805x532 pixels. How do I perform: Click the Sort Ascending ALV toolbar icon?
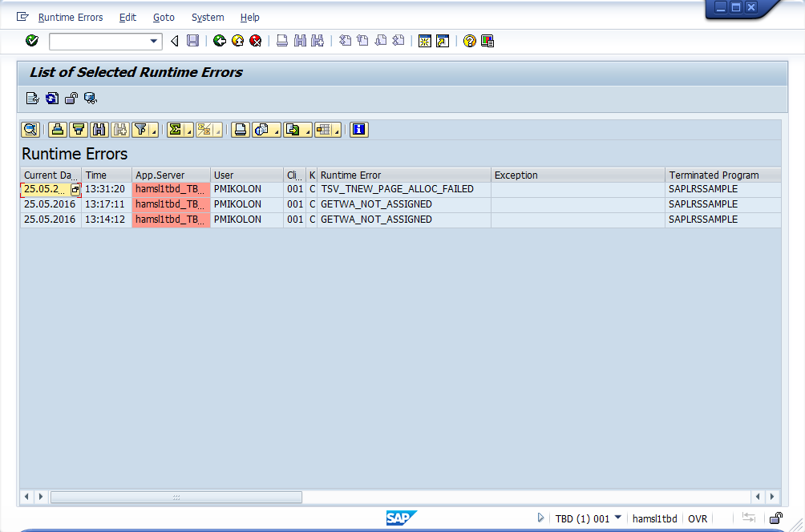pyautogui.click(x=58, y=130)
